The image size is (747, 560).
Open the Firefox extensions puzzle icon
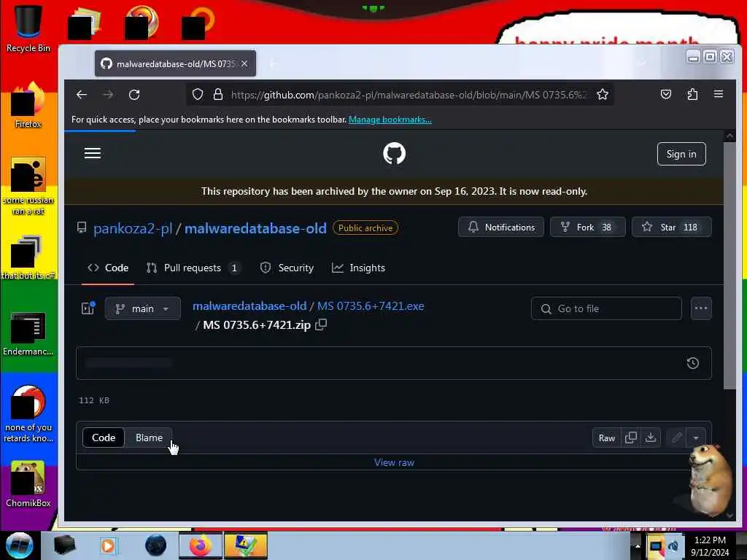tap(693, 94)
